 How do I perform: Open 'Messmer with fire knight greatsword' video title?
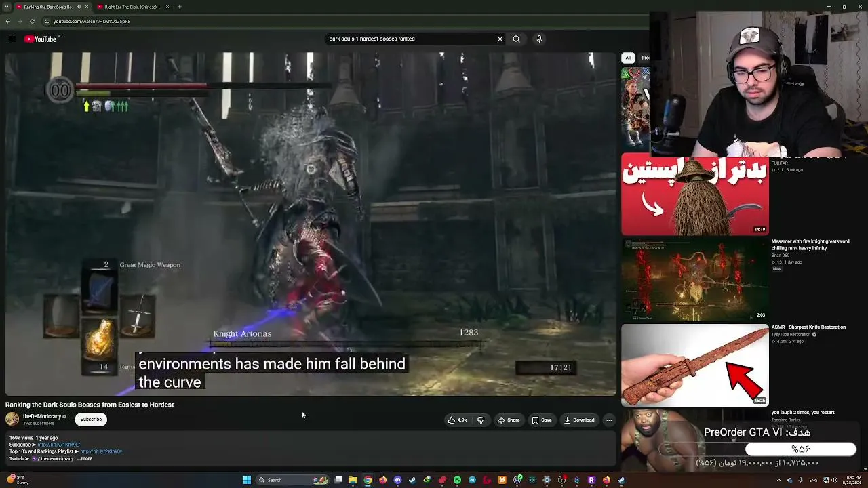coord(810,245)
